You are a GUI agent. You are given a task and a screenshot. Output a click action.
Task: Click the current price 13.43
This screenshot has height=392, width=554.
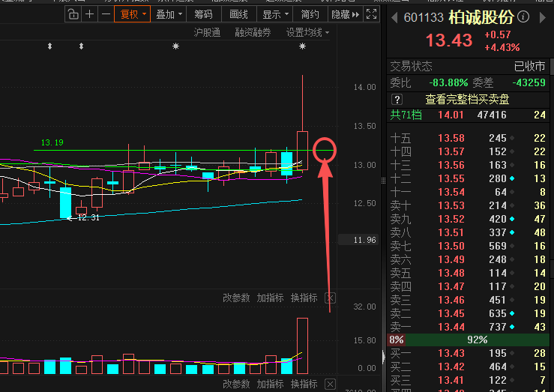(x=449, y=40)
